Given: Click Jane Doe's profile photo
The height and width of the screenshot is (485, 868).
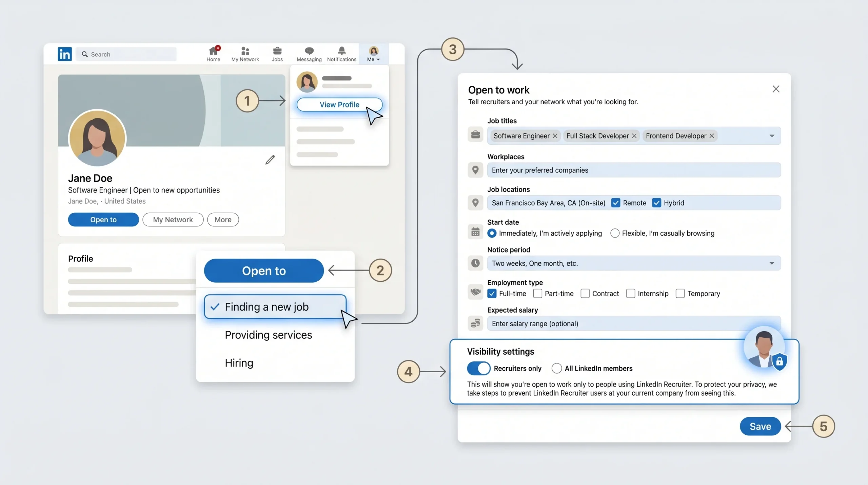Looking at the screenshot, I should pos(97,138).
